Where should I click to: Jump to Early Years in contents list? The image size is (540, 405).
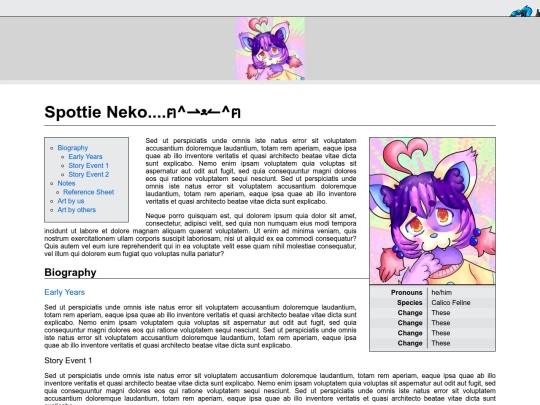point(85,157)
